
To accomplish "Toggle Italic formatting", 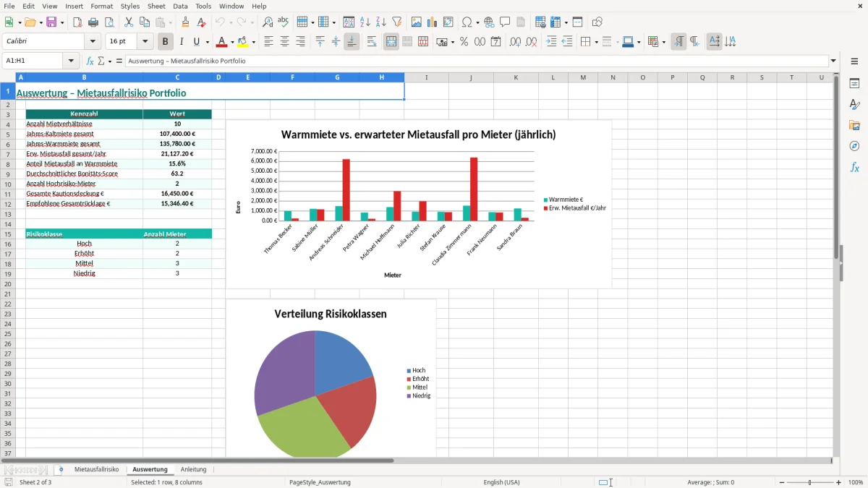I will (x=182, y=42).
